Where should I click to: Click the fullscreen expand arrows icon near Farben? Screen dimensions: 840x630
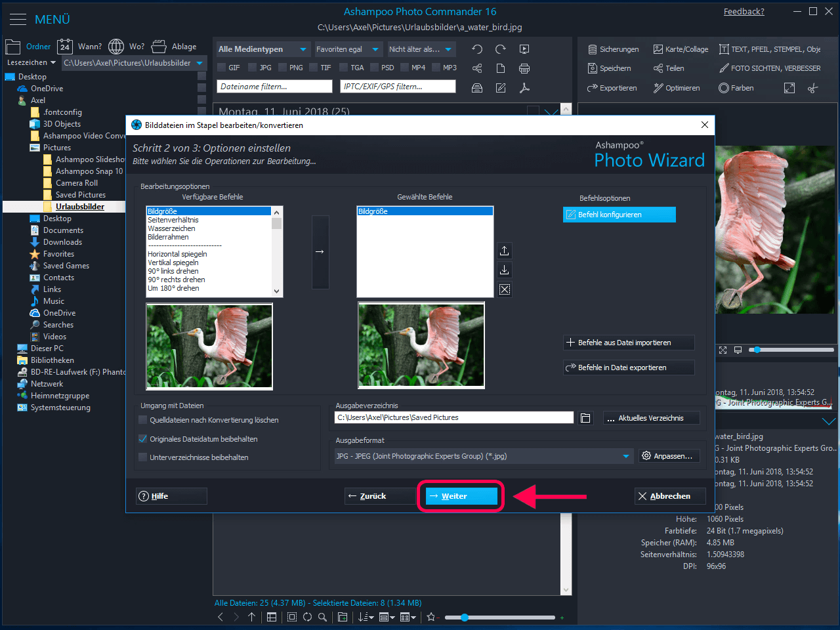tap(789, 88)
